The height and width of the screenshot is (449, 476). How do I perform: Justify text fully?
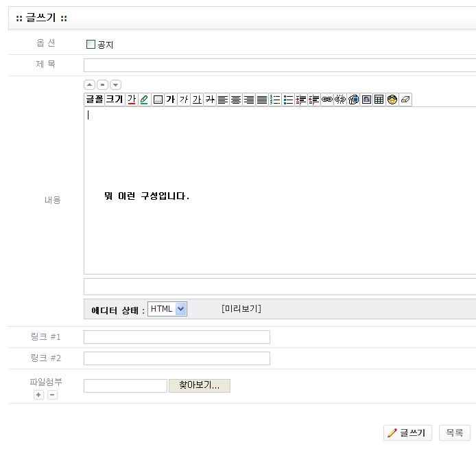click(262, 100)
